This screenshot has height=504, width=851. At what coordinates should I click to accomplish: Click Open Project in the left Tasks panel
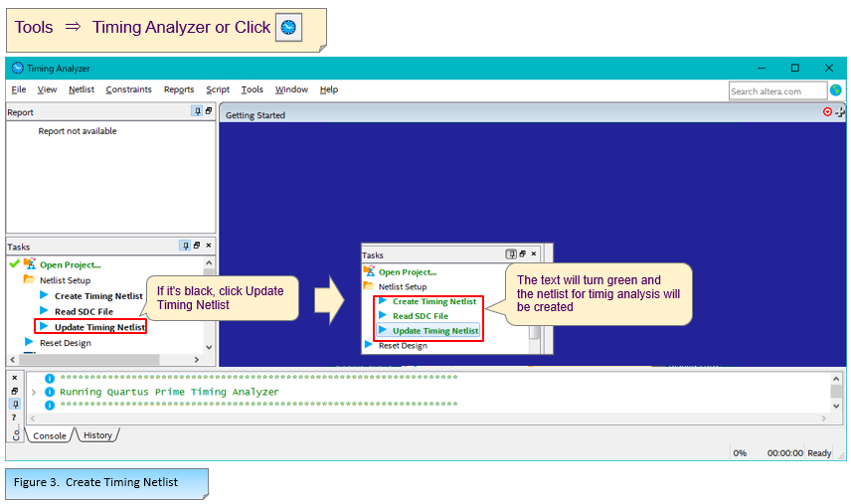(70, 264)
